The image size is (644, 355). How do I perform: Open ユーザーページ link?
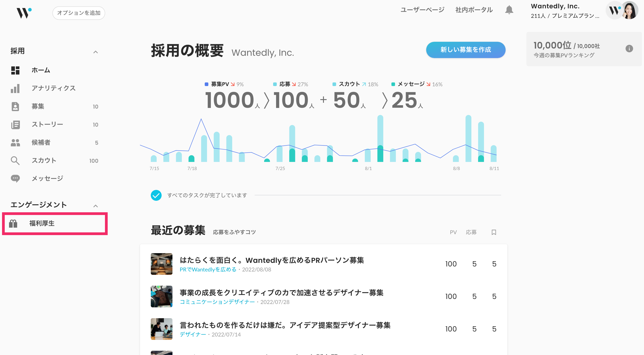coord(422,10)
